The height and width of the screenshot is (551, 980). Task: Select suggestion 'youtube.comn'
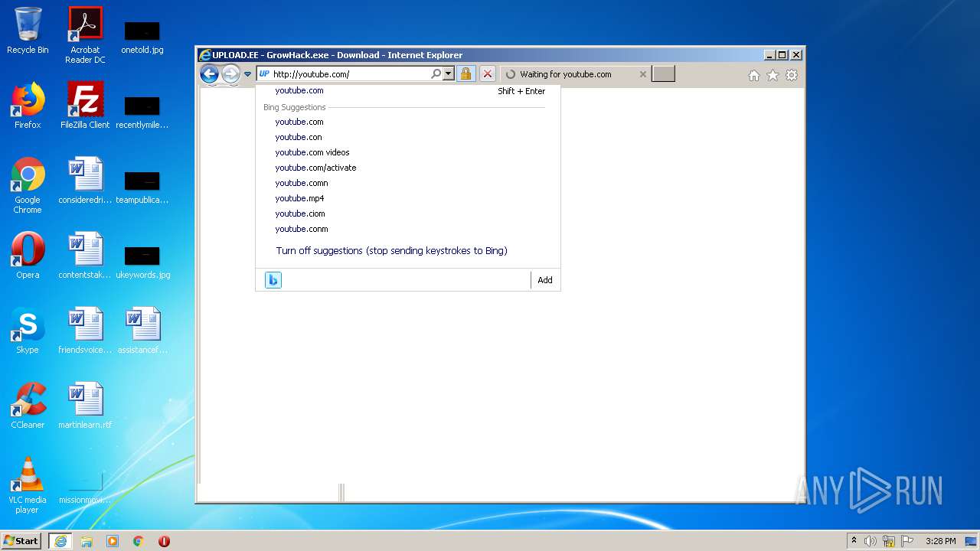tap(408, 183)
